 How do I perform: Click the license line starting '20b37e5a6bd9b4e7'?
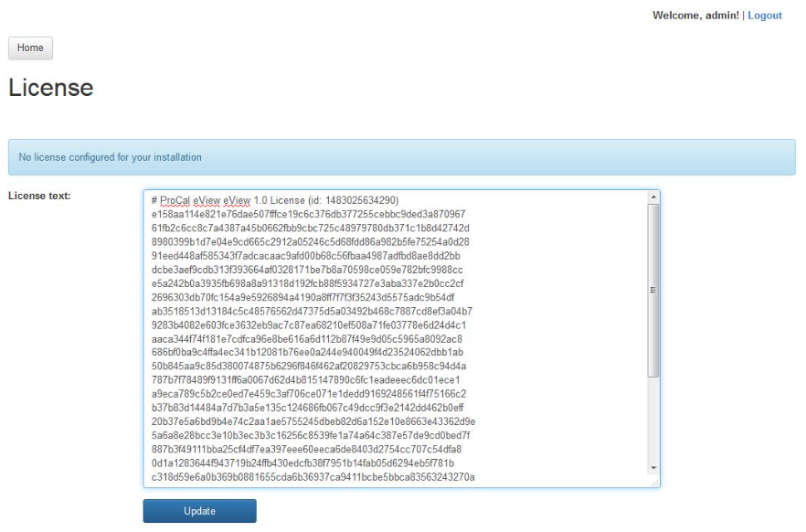313,422
